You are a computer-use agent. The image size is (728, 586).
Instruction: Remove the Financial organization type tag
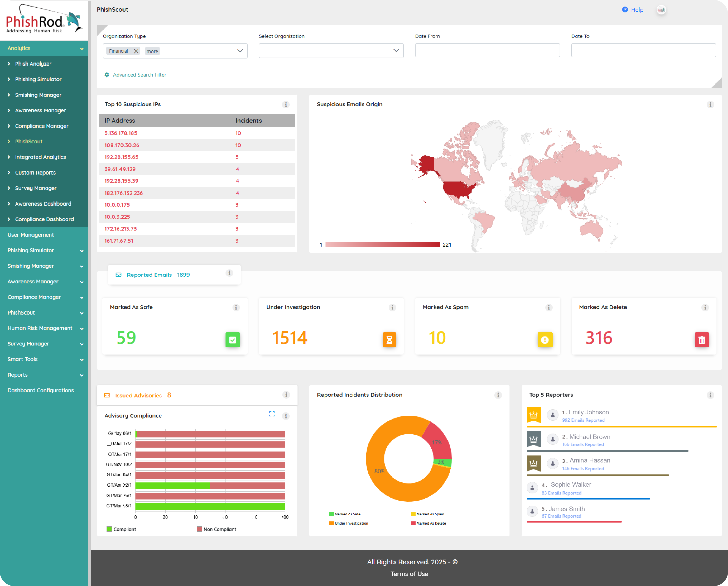coord(136,51)
